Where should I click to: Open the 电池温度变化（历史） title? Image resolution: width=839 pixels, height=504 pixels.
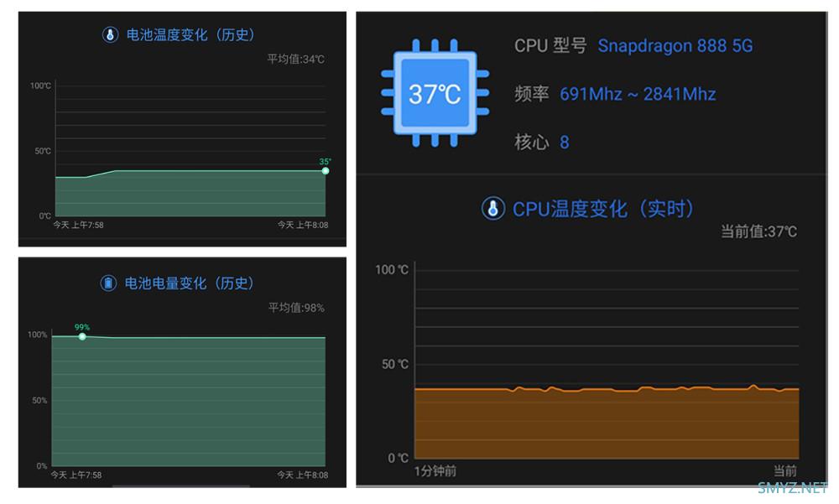pyautogui.click(x=190, y=35)
